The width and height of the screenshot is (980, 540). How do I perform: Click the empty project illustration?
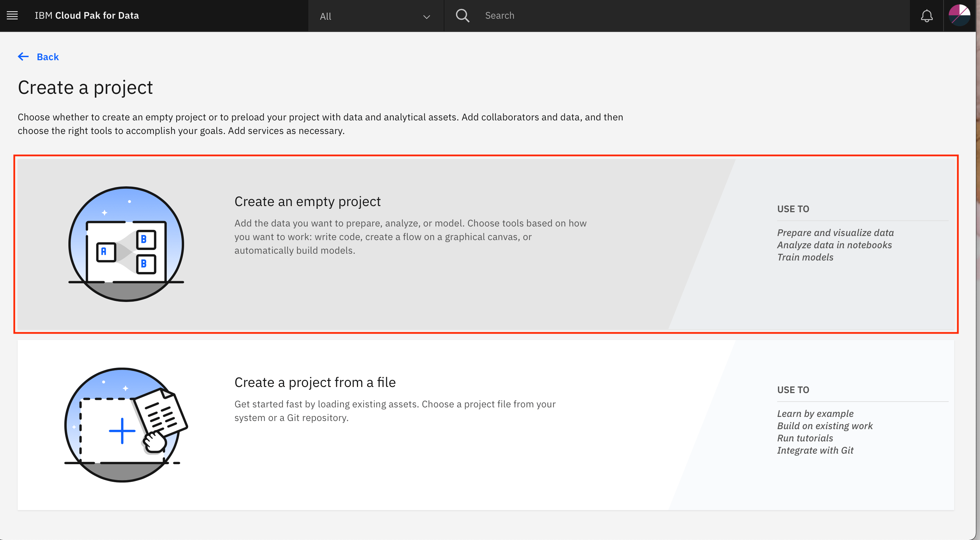[x=126, y=244]
